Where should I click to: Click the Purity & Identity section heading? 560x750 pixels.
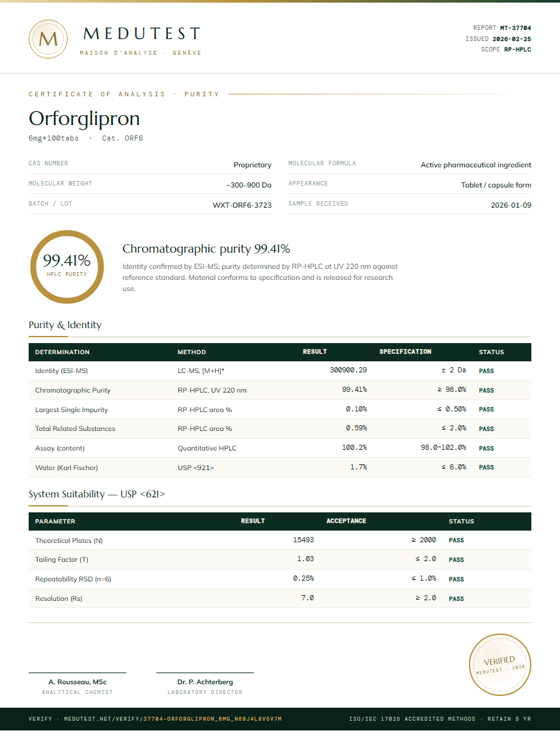(x=65, y=325)
